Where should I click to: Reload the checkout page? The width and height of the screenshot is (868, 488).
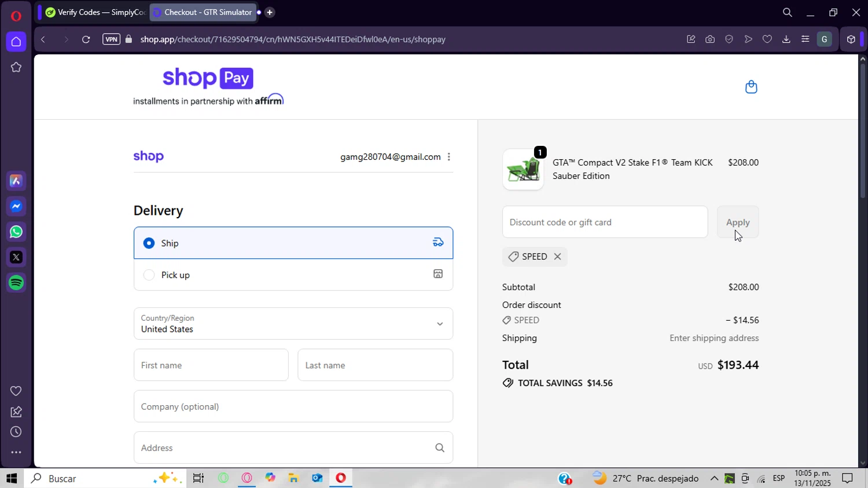coord(86,39)
